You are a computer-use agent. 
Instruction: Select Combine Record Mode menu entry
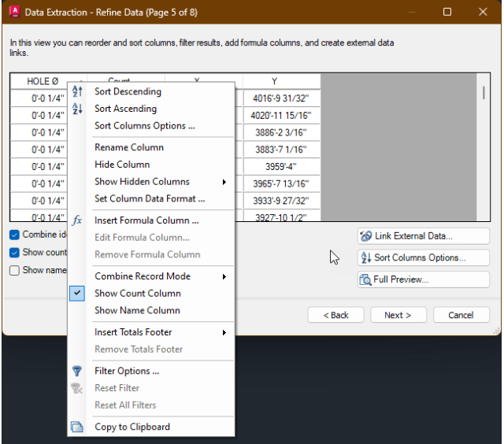(x=151, y=276)
